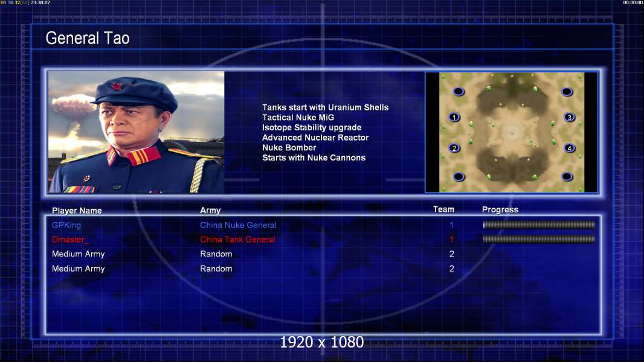The image size is (644, 362).
Task: Click the 'Nuke Bomber' line
Action: [289, 148]
